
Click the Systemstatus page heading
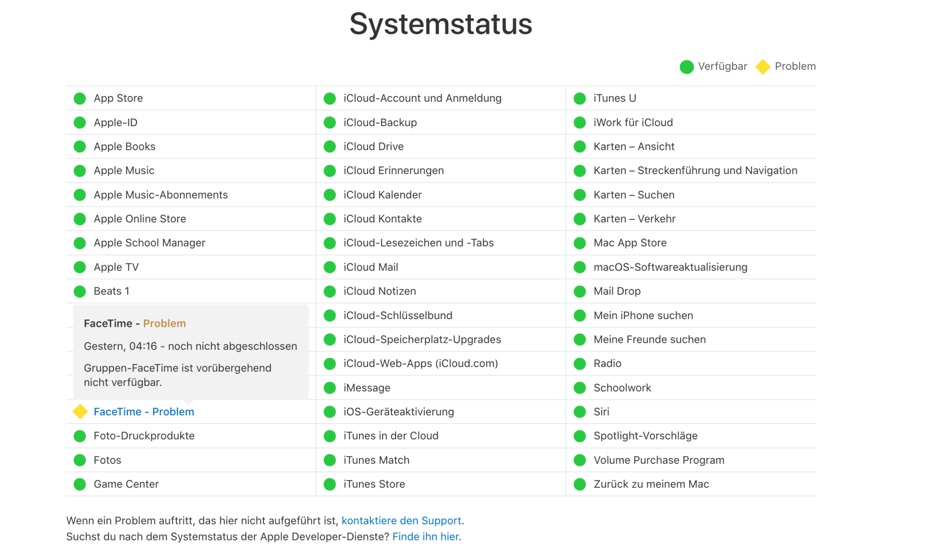click(440, 24)
